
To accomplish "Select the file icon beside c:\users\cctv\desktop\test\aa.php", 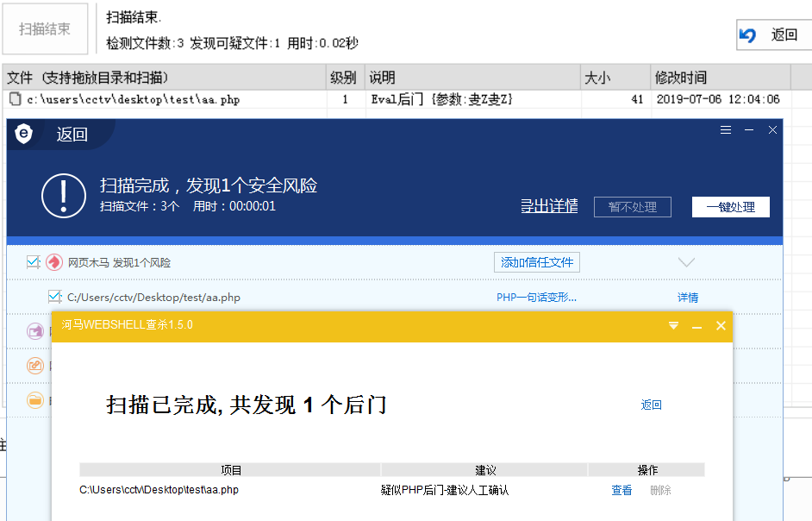I will (16, 99).
